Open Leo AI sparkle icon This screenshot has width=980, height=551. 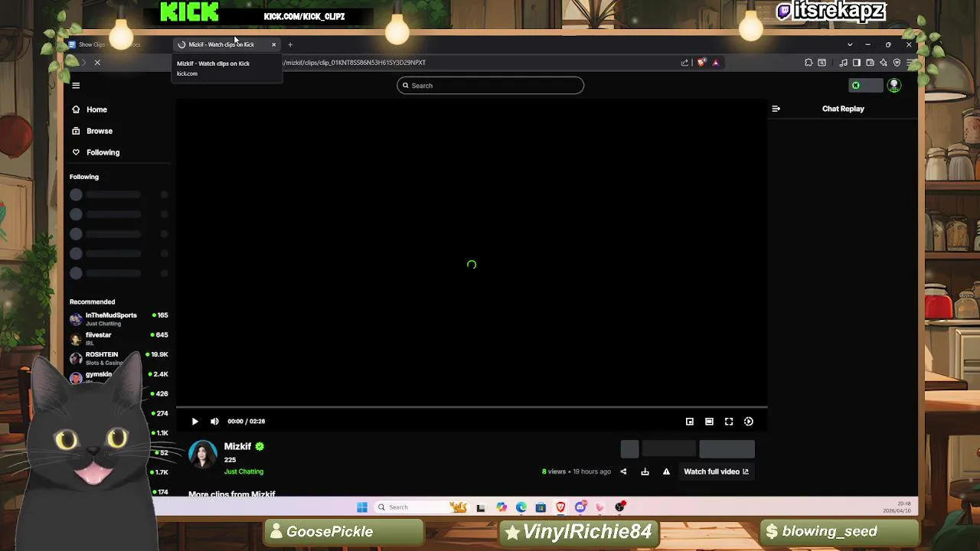[884, 63]
